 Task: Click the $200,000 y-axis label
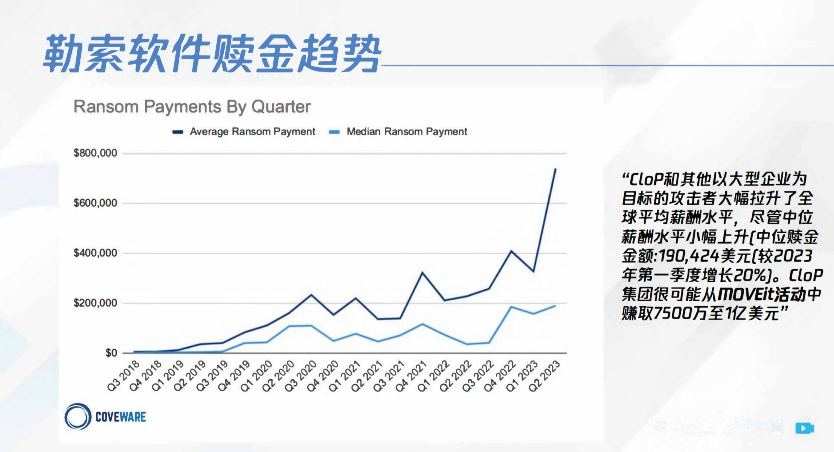click(96, 303)
